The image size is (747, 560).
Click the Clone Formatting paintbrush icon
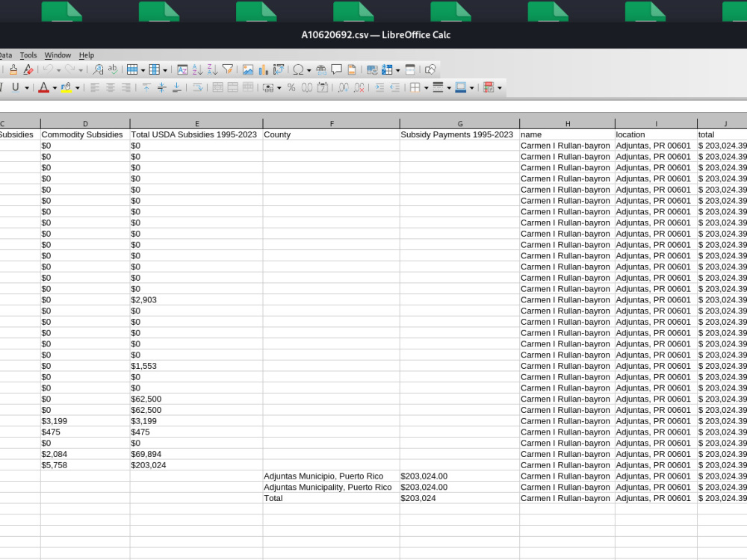[13, 70]
